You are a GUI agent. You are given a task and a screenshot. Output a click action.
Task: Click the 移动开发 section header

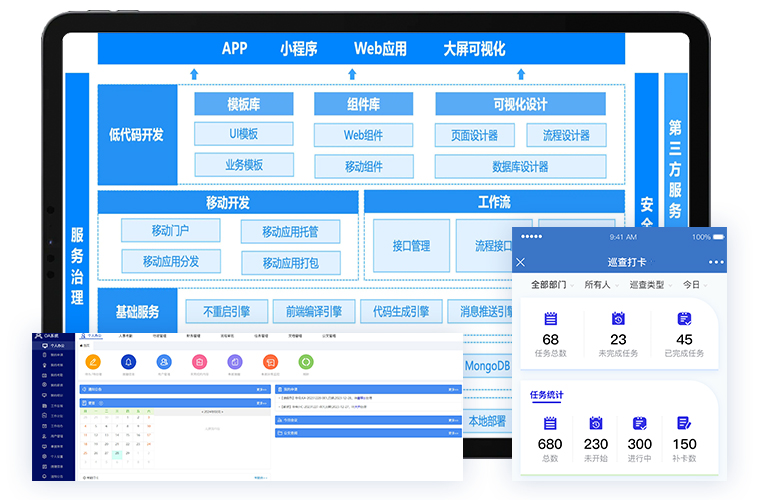tap(228, 202)
